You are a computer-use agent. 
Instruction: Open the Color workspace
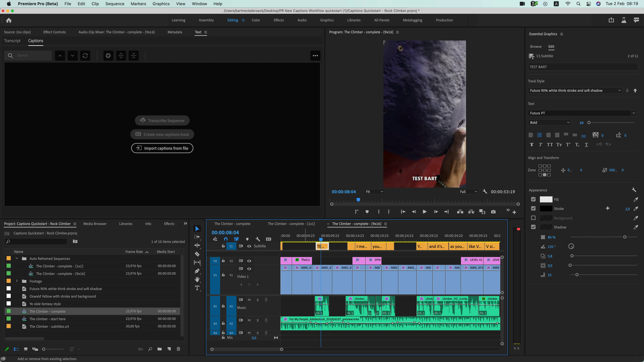pos(255,20)
